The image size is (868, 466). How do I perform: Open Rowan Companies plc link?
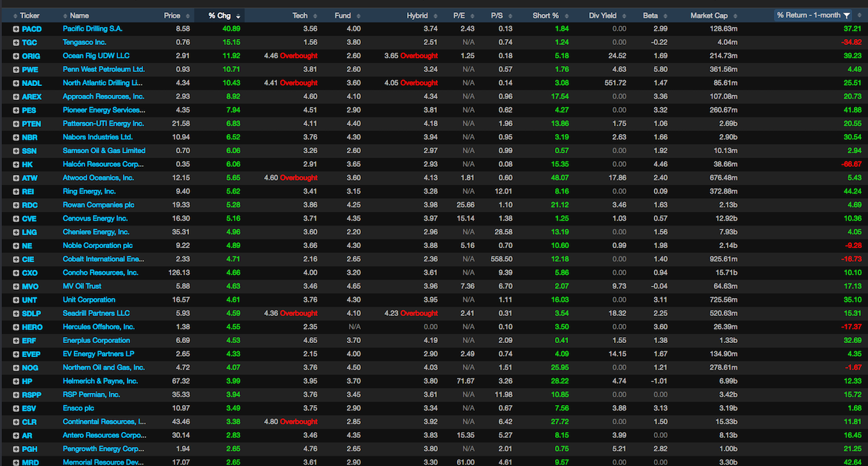(99, 205)
